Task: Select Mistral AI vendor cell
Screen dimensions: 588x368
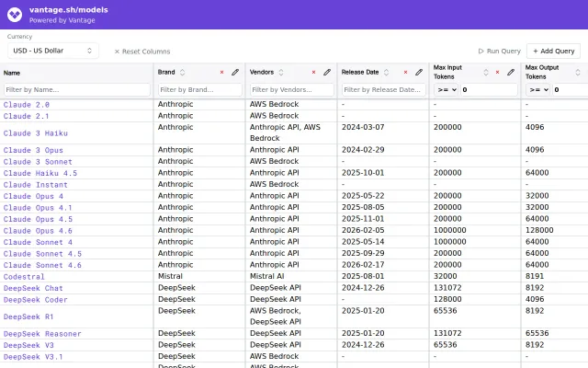Action: [291, 276]
